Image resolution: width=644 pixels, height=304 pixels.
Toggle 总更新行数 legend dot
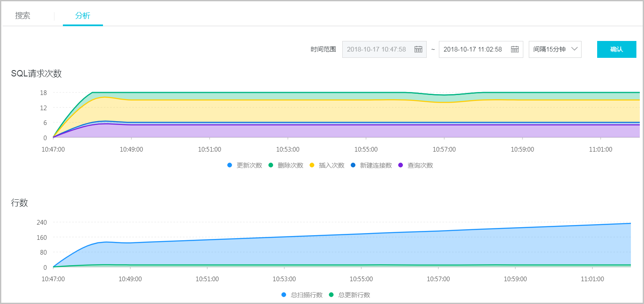331,295
